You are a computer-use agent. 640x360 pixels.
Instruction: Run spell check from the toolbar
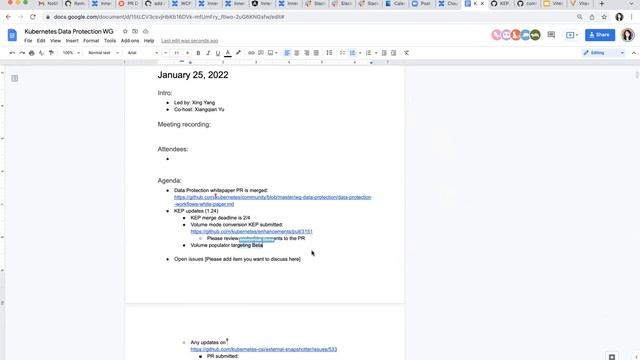pyautogui.click(x=41, y=53)
